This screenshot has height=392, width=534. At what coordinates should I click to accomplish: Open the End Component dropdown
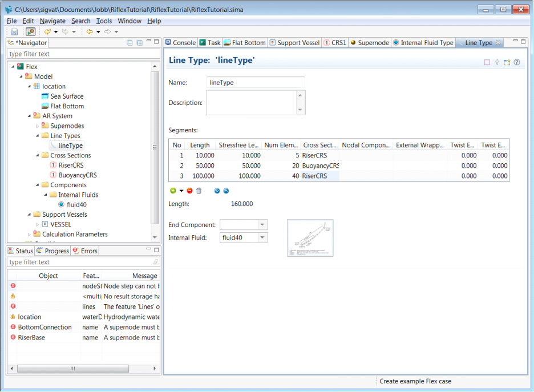(x=262, y=225)
